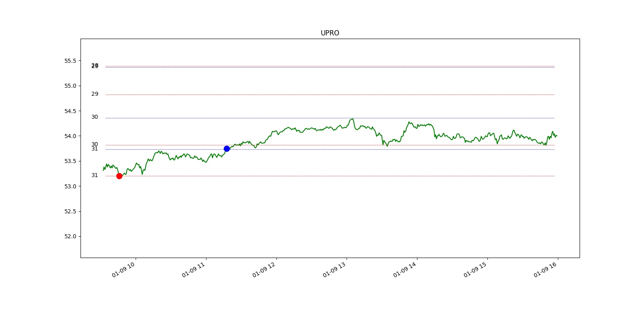Image resolution: width=644 pixels, height=322 pixels.
Task: Click the '01-09 10' x-axis label
Action: pyautogui.click(x=124, y=270)
